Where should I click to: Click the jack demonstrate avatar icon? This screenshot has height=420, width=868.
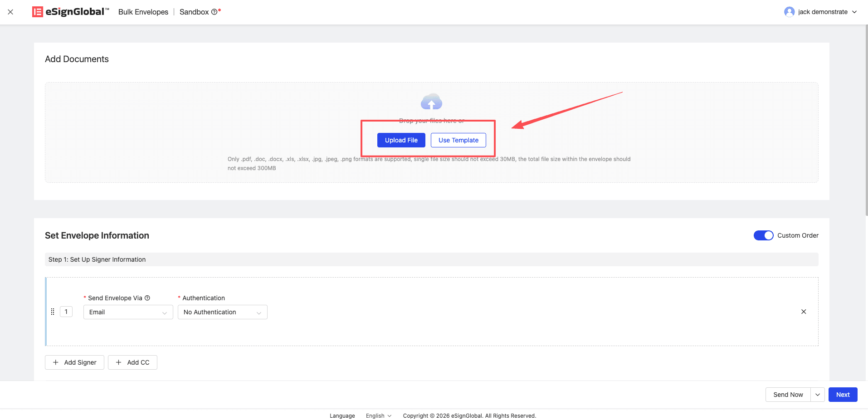pos(789,12)
